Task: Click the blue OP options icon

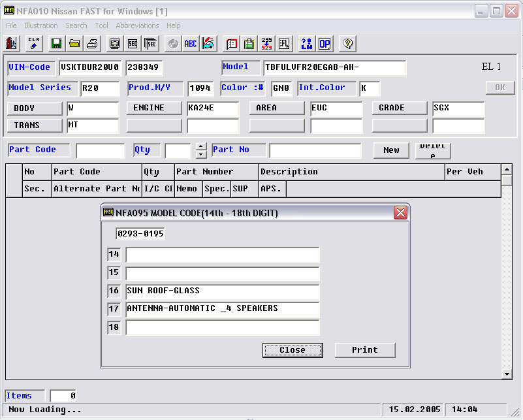Action: (x=325, y=44)
